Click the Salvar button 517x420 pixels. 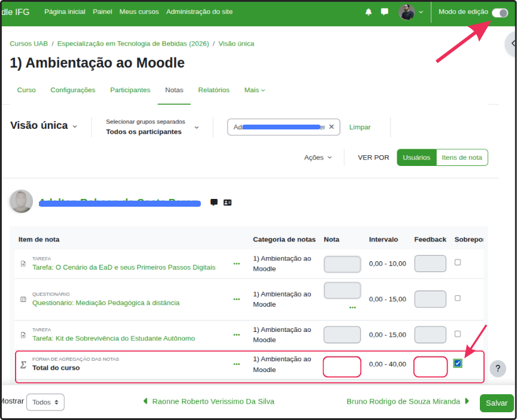(496, 403)
